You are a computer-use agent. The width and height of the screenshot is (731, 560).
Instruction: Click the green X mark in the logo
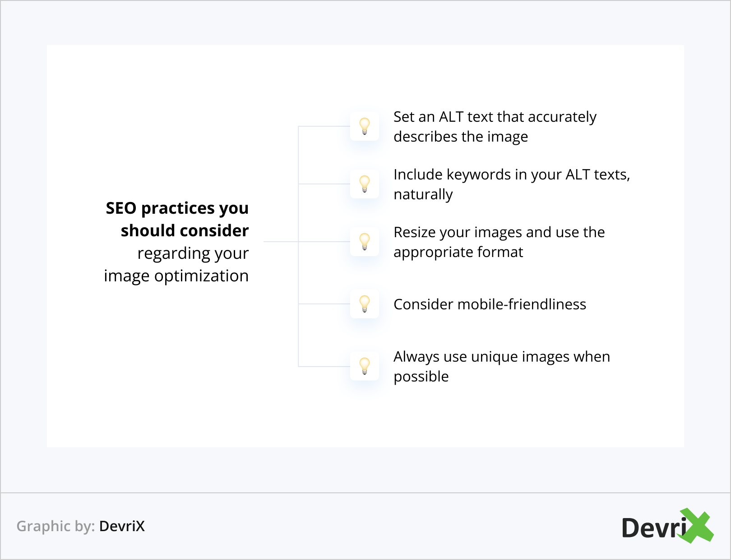[x=697, y=526]
